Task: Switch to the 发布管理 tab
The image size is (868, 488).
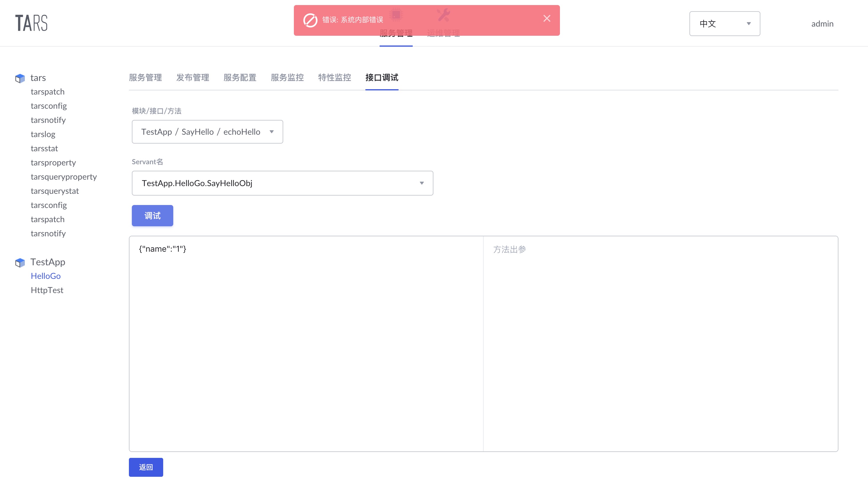Action: pyautogui.click(x=192, y=77)
